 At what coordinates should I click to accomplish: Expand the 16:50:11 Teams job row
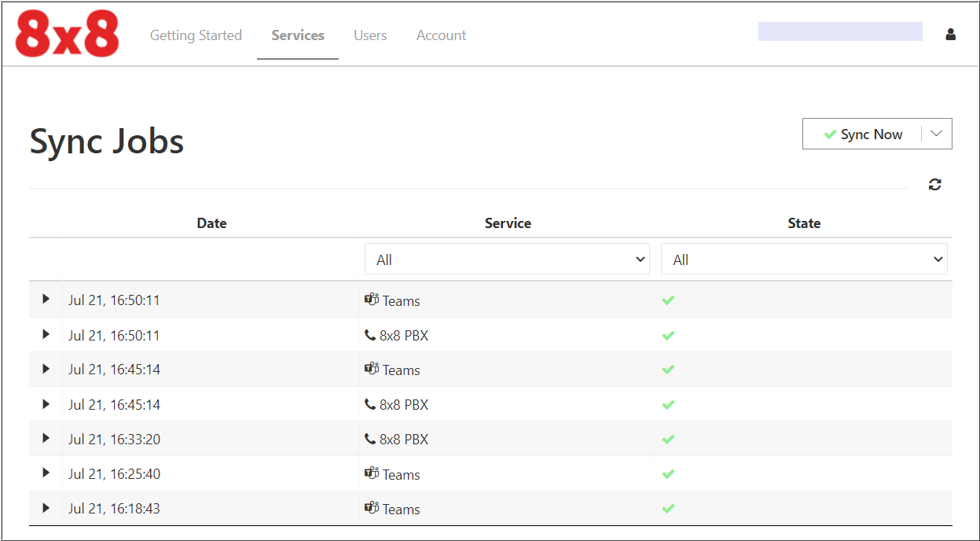(x=46, y=300)
